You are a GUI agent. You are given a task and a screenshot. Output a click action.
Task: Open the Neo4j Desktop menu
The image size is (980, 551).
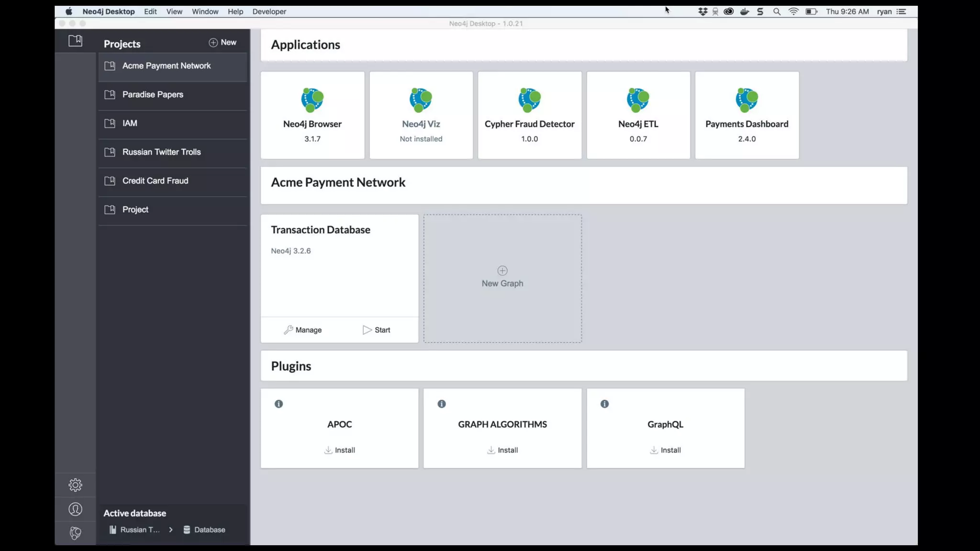tap(109, 11)
